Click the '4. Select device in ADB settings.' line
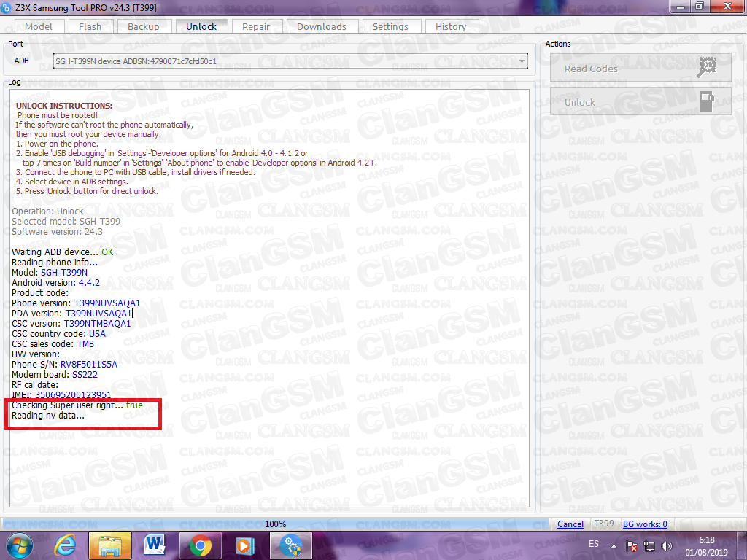Screen dimensions: 747x560 coord(72,182)
